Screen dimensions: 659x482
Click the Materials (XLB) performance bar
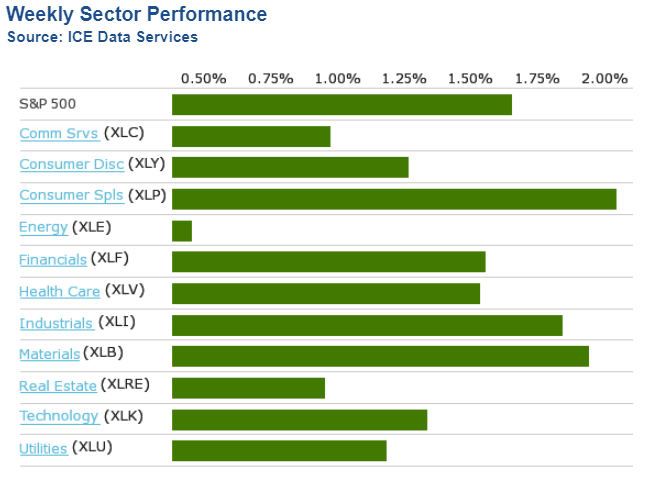point(380,356)
